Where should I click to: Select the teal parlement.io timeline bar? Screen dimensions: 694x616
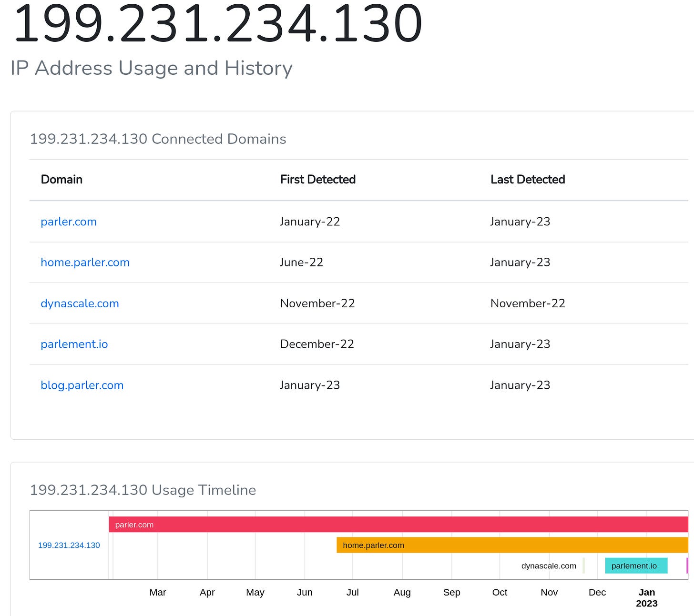click(636, 566)
